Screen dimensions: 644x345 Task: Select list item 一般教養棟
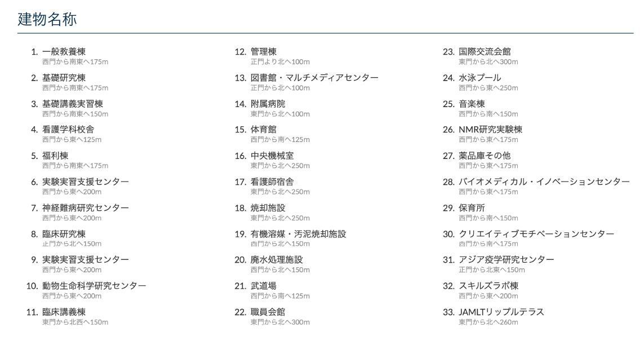click(x=64, y=52)
